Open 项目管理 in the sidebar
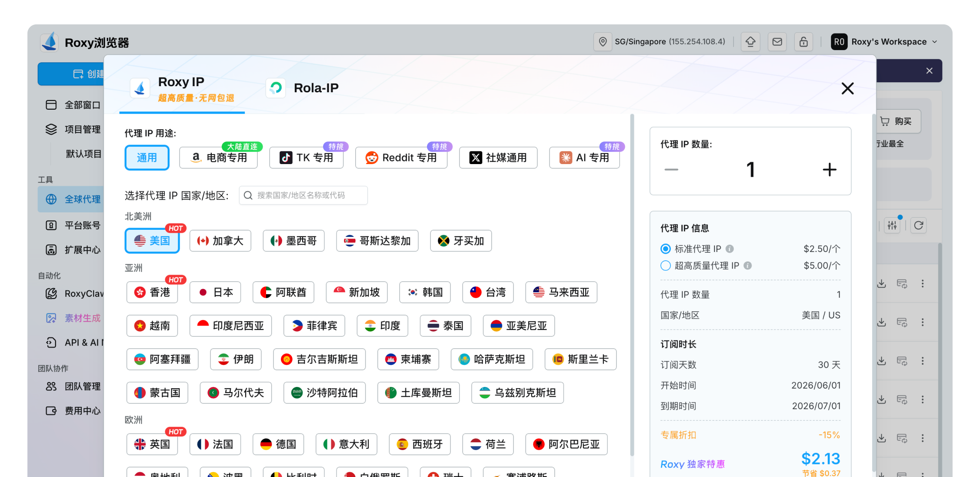 [73, 129]
